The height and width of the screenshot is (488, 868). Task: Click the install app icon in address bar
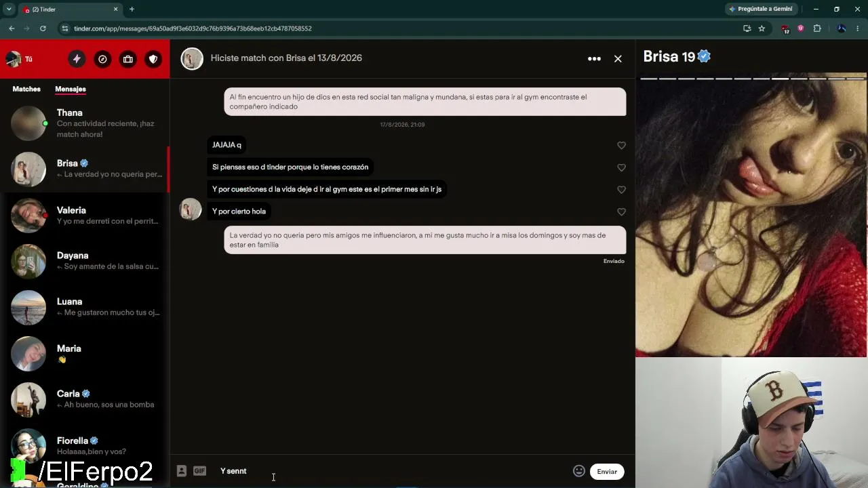(747, 28)
